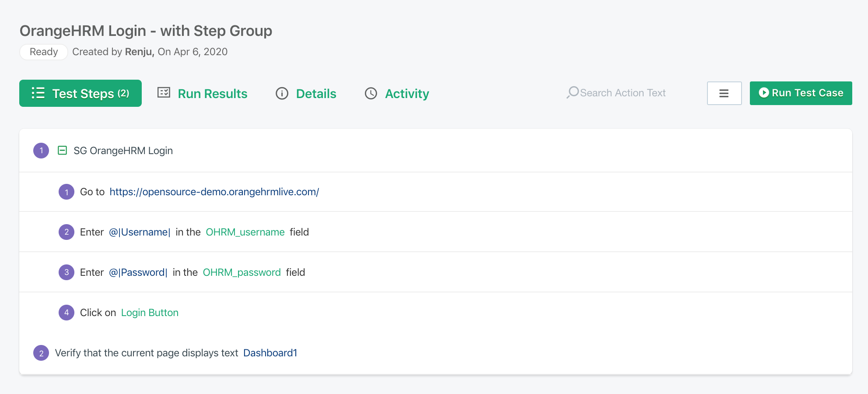868x394 pixels.
Task: Click the Ready status label
Action: (x=44, y=52)
